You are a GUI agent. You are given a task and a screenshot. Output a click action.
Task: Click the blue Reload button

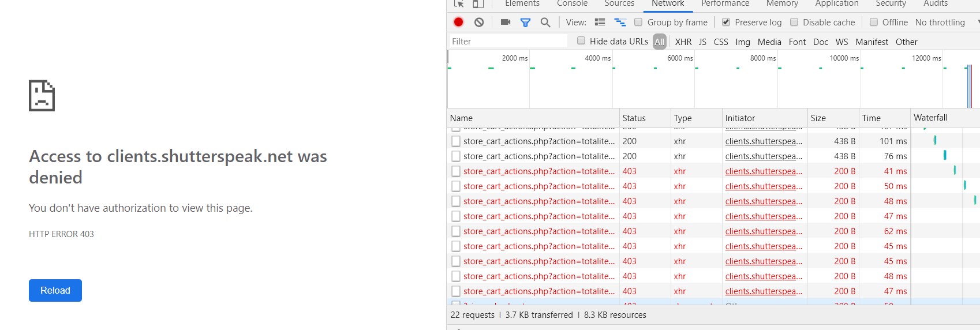coord(55,290)
